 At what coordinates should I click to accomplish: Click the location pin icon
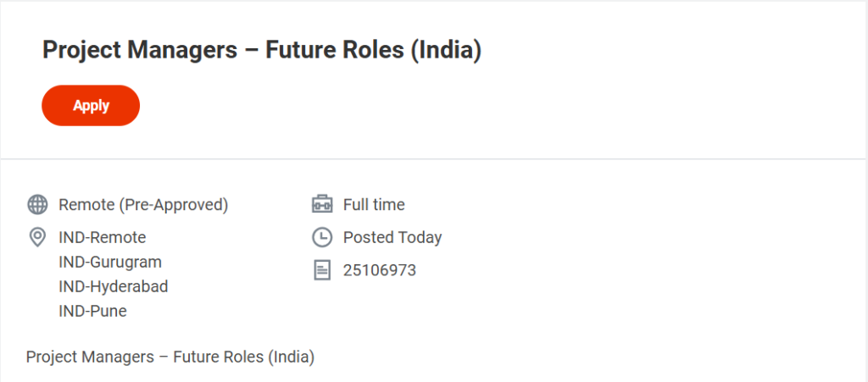tap(37, 237)
